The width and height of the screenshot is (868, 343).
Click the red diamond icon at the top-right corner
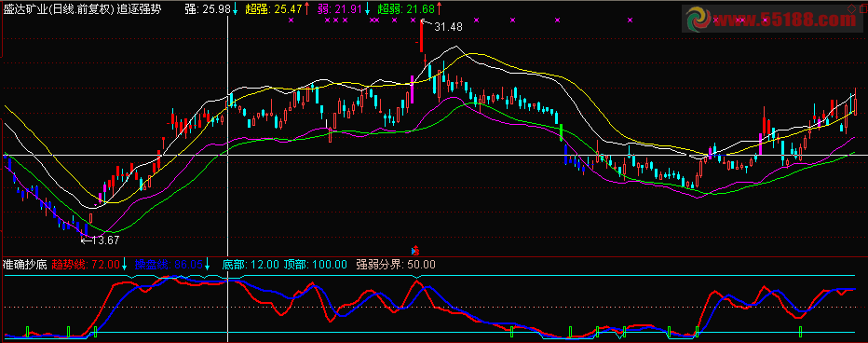[851, 9]
